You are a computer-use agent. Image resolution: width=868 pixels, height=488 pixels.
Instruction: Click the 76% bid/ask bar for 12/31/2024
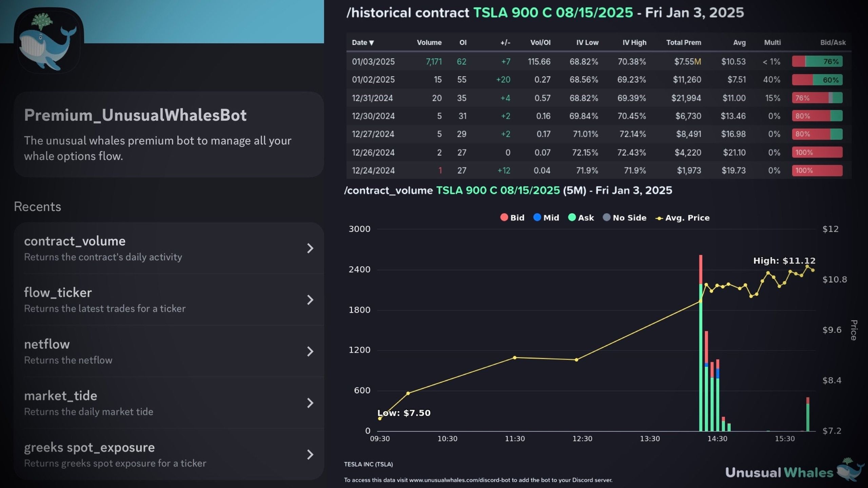[x=817, y=98]
